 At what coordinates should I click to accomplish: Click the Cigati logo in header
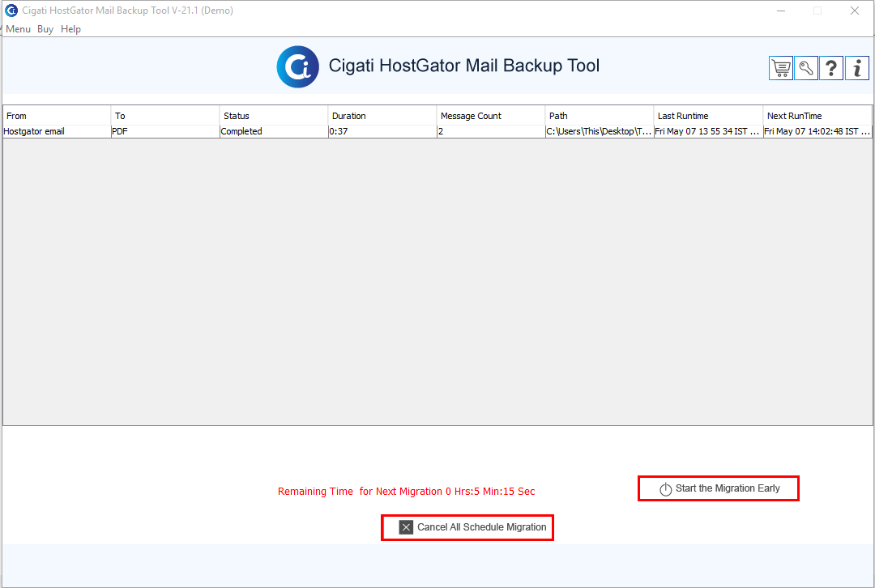(298, 67)
